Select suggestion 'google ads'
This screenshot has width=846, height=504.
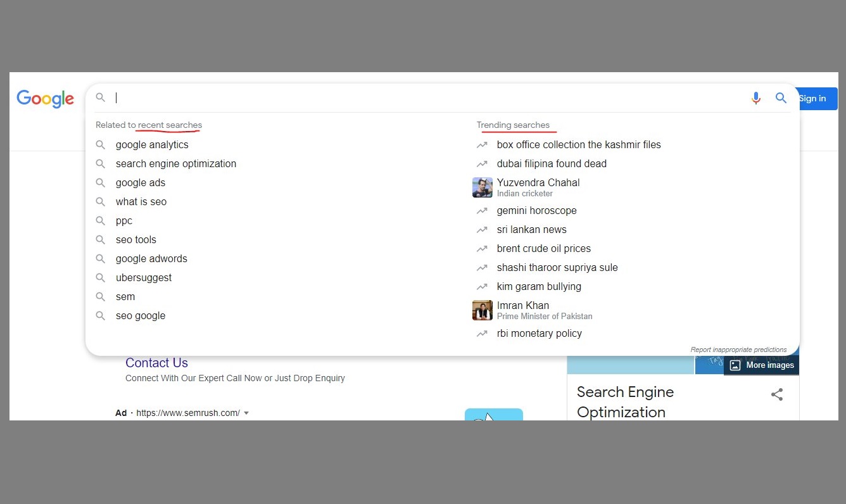(x=141, y=182)
